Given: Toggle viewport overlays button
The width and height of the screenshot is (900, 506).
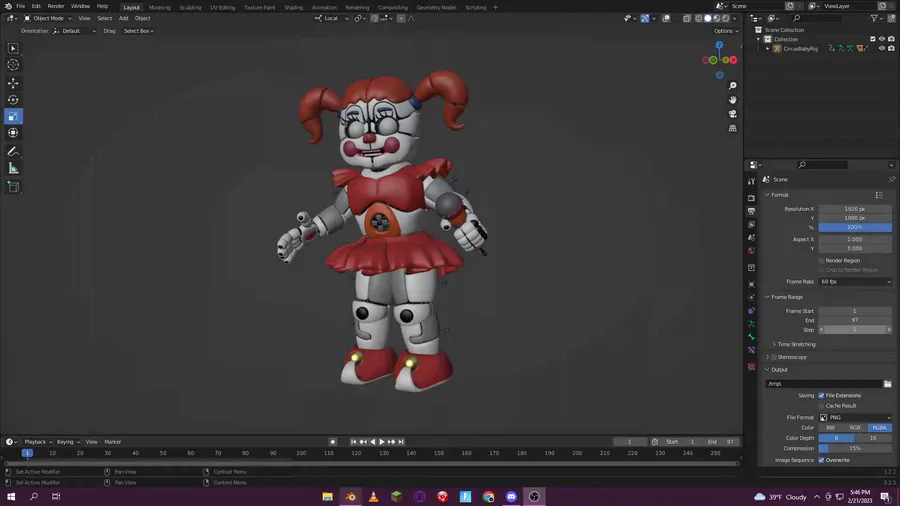Looking at the screenshot, I should coord(666,18).
